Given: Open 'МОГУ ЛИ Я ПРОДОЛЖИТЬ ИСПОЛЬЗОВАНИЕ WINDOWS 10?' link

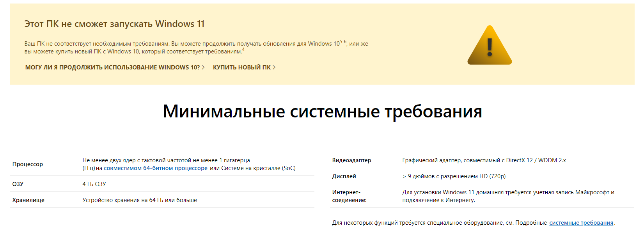Looking at the screenshot, I should tap(115, 67).
